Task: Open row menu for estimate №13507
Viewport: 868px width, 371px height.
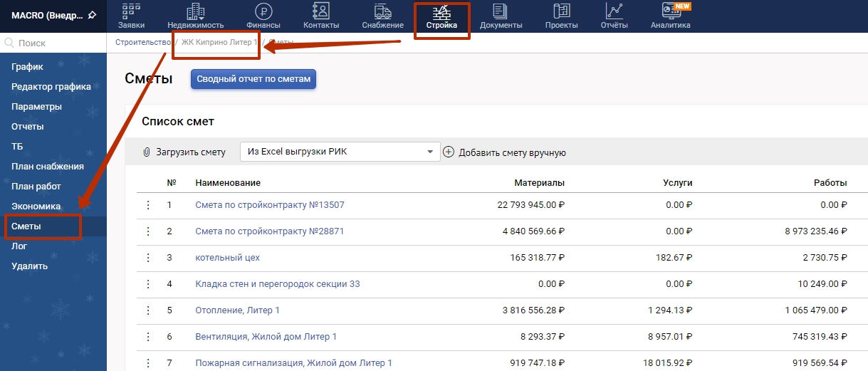Action: coord(148,205)
